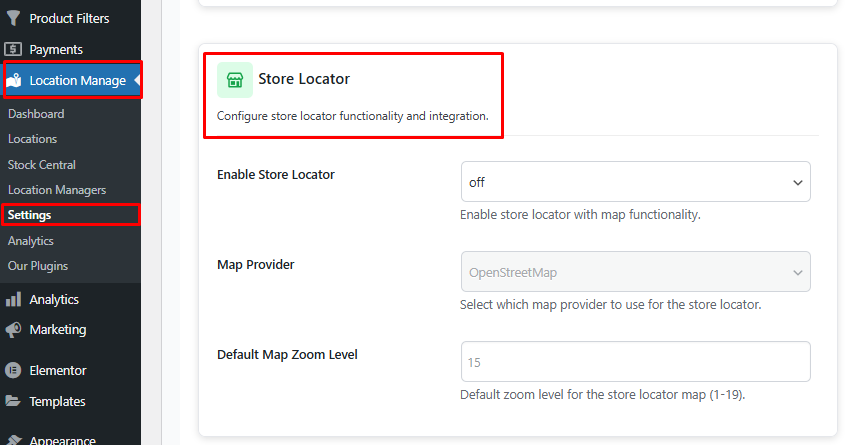Viewport: 845px width, 445px height.
Task: Open the Appearance menu item
Action: 63,439
